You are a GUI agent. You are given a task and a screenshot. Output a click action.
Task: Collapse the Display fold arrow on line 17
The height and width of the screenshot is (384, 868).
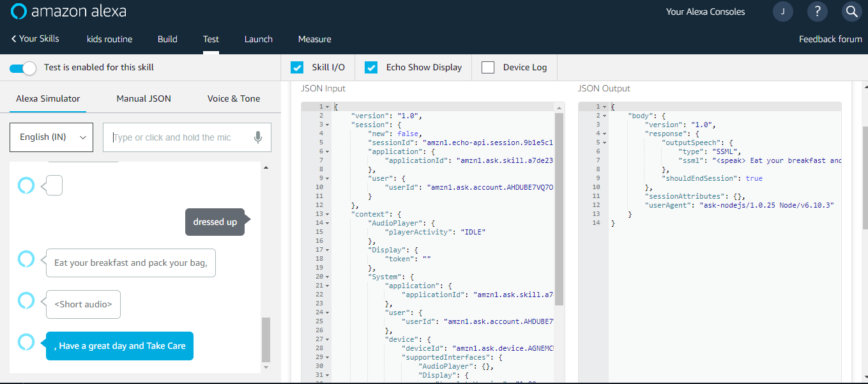(327, 250)
